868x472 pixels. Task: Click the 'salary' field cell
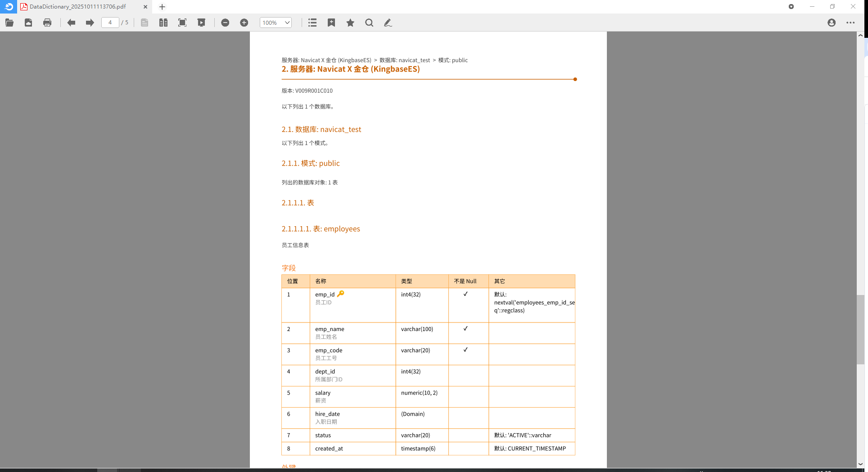click(353, 396)
